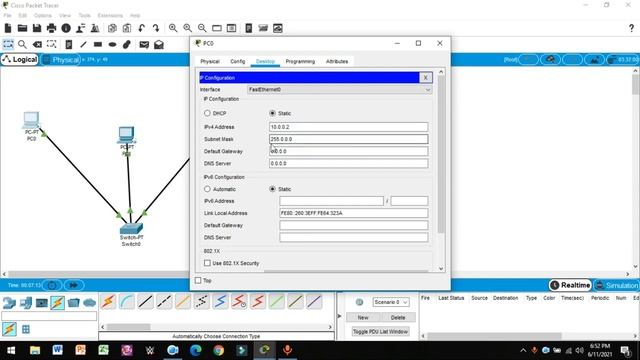Image resolution: width=640 pixels, height=360 pixels.
Task: Open Google Chrome from the taskbar
Action: tap(218, 350)
